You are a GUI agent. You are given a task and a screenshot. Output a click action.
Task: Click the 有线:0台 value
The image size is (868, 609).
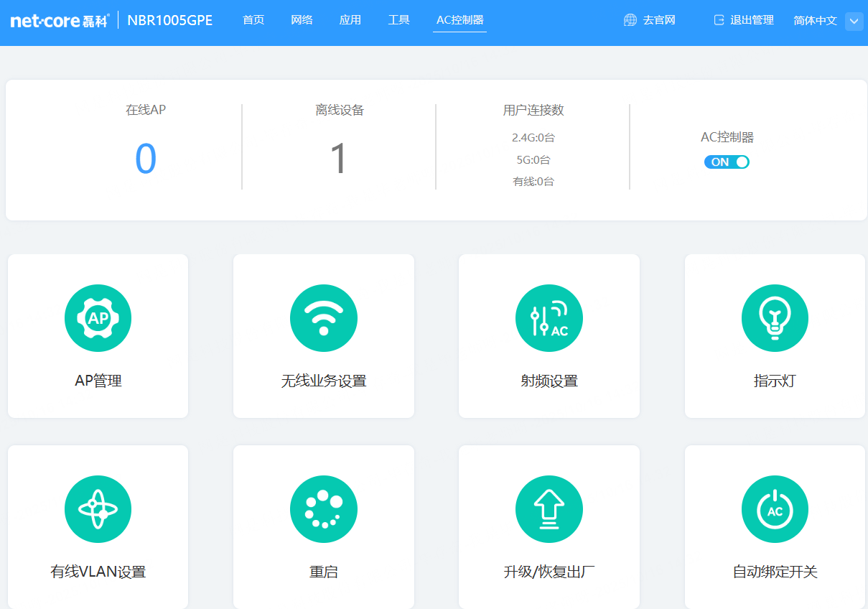533,182
